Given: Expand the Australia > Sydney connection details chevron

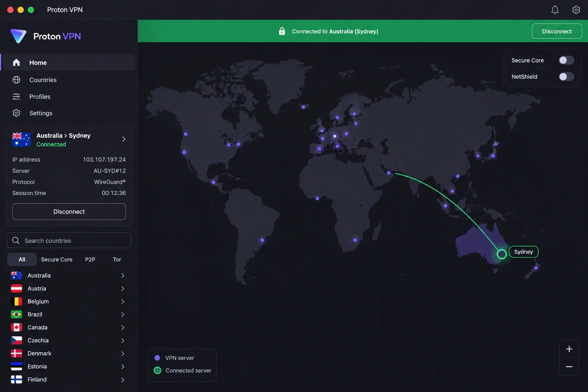Looking at the screenshot, I should pos(124,139).
